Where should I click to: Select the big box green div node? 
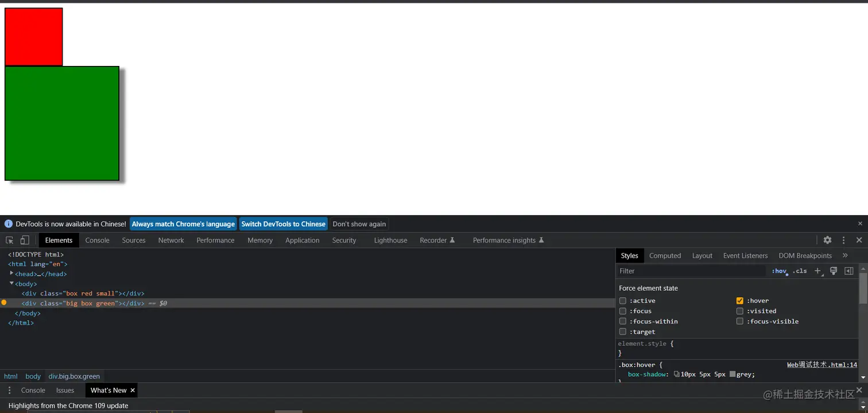[308, 303]
